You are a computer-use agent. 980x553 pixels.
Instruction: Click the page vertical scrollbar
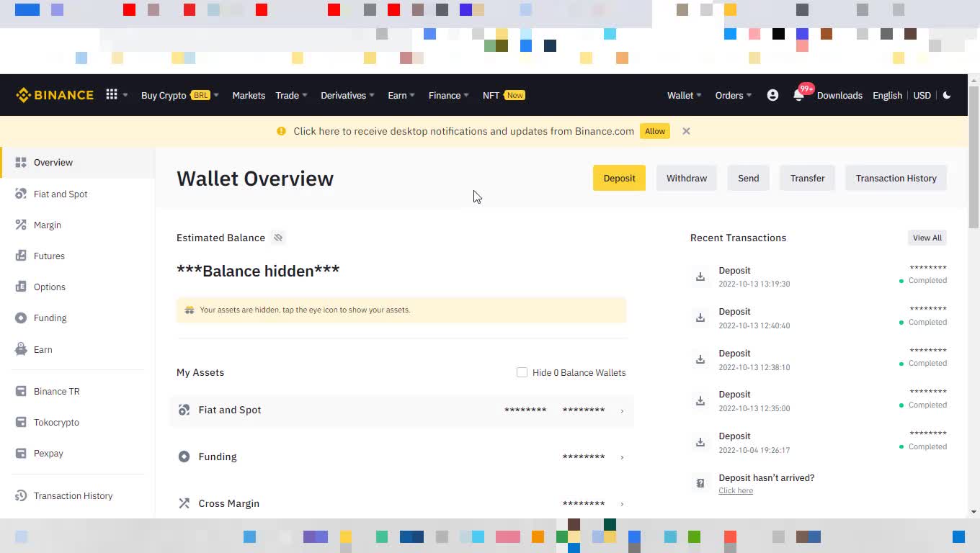click(x=974, y=158)
